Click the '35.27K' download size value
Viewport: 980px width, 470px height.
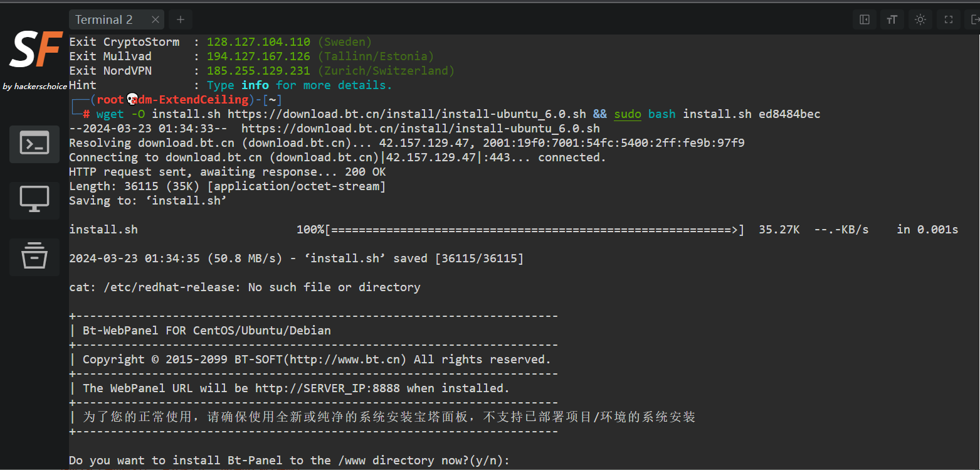pyautogui.click(x=779, y=230)
